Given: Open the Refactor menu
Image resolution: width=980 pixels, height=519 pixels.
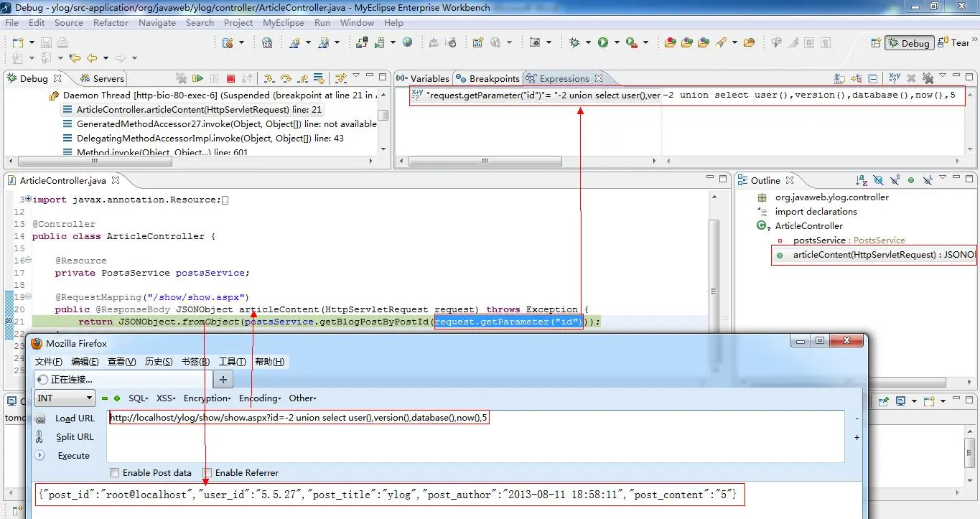Looking at the screenshot, I should (111, 22).
